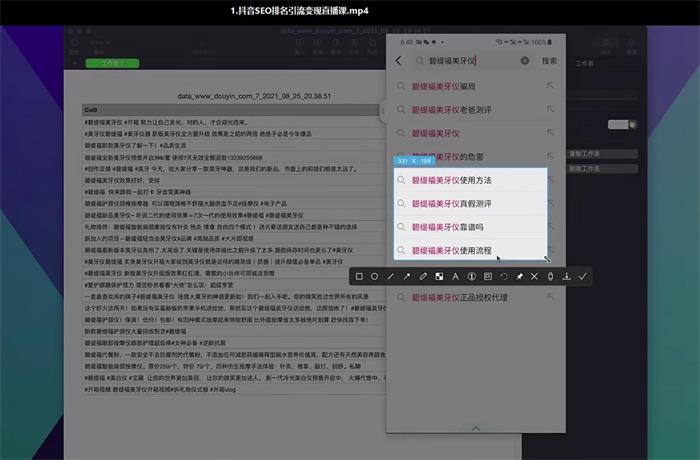Click 复制工作表 in the inspector panel
The height and width of the screenshot is (460, 700).
pyautogui.click(x=602, y=154)
